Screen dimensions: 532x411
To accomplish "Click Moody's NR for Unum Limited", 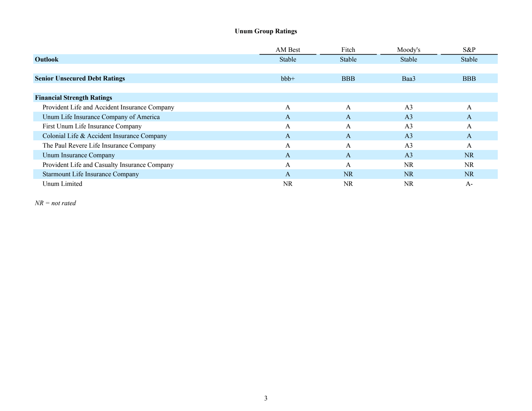I will 409,184.
